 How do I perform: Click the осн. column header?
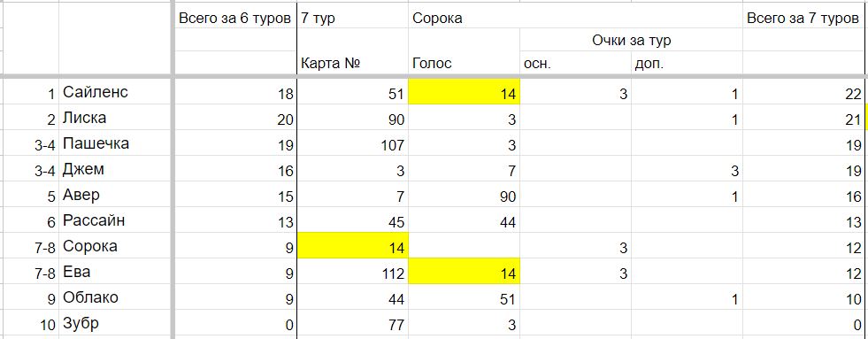pos(575,63)
